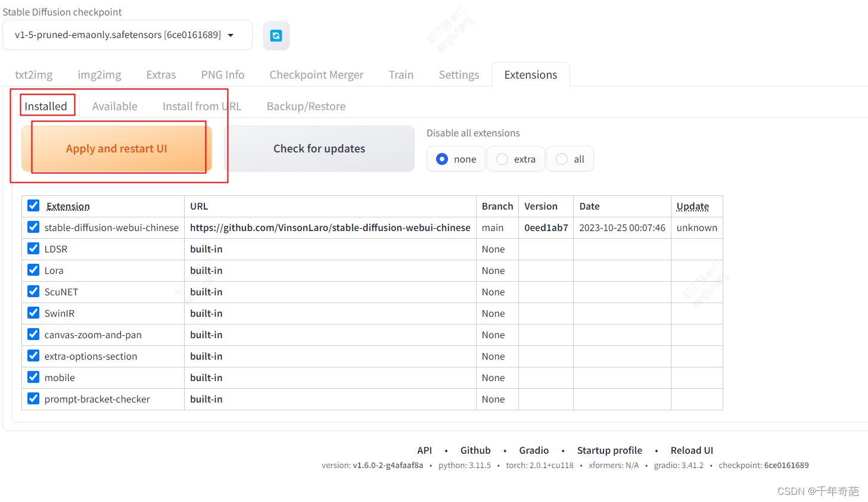Click the prompt-bracket-checker extension name
Screen dimensions: 868x502
click(x=97, y=399)
